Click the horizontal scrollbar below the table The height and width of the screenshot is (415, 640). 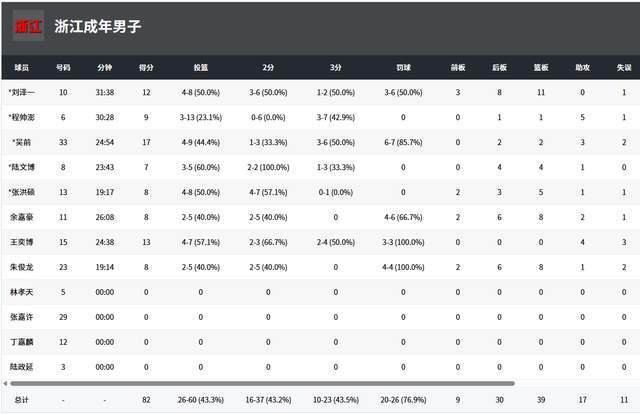point(260,383)
